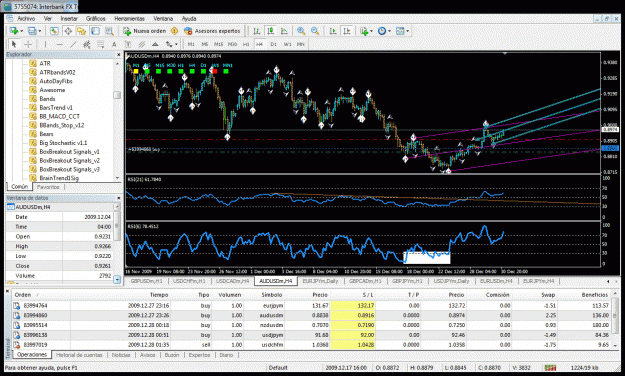The height and width of the screenshot is (376, 625).
Task: Click connection status bars icon in status bar
Action: coord(550,368)
